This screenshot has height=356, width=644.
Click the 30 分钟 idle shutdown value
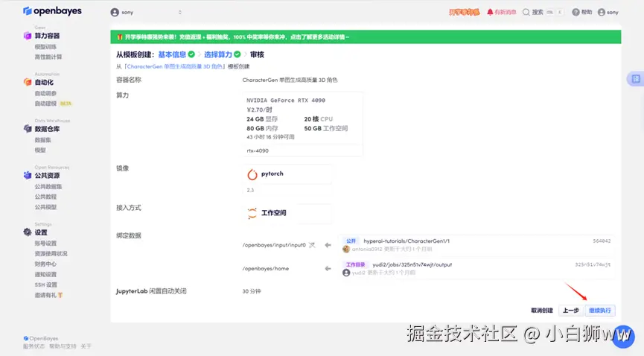[x=252, y=291]
